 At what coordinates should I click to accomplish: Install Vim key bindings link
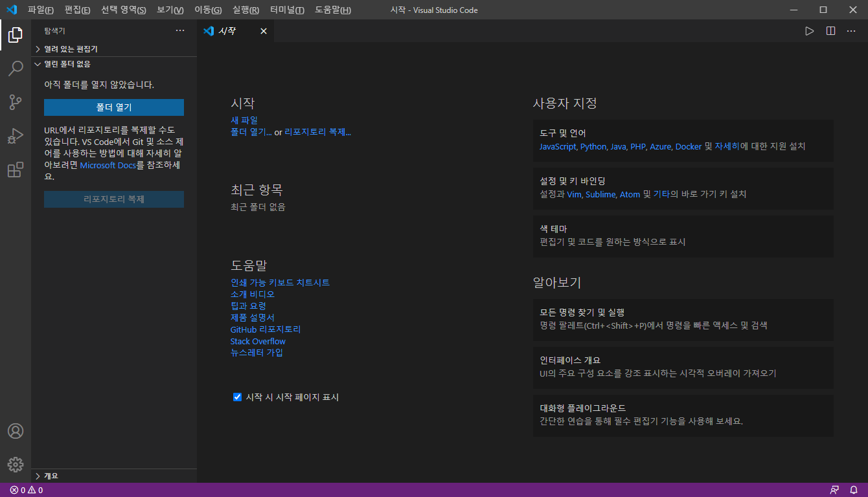[575, 194]
